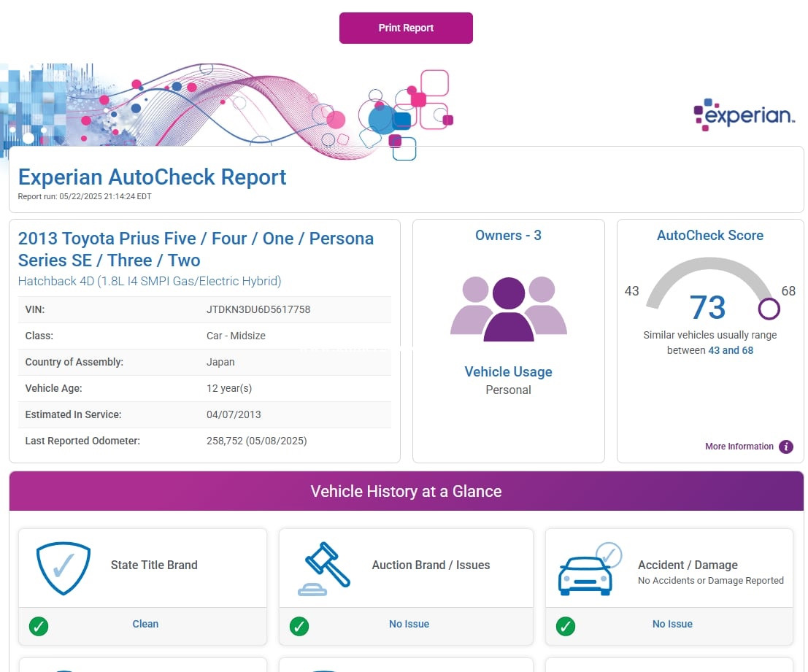Click the Accident / Damage label
Viewport: 808px width, 672px height.
688,565
